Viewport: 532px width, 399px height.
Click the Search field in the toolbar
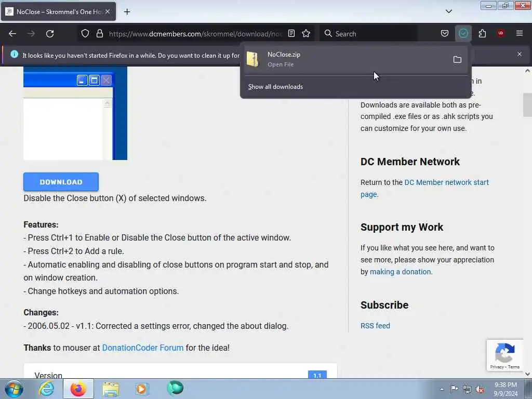click(368, 34)
